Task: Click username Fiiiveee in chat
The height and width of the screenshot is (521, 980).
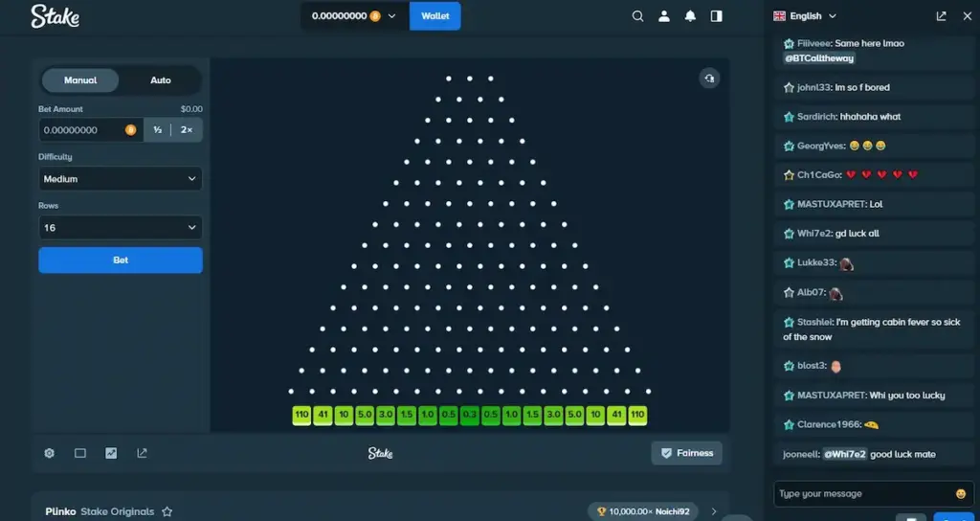Action: [813, 43]
